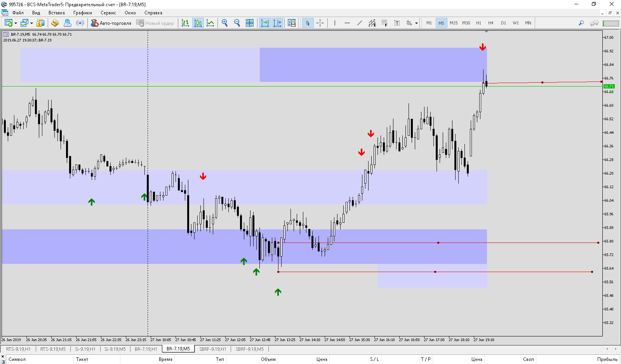Switch to SBRF-9.19,H1 chart tab
The width and height of the screenshot is (621, 364).
tap(213, 349)
